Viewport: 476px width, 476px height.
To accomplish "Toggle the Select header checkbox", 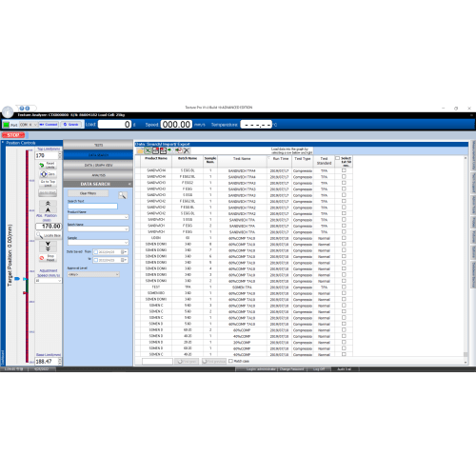I will [x=337, y=158].
